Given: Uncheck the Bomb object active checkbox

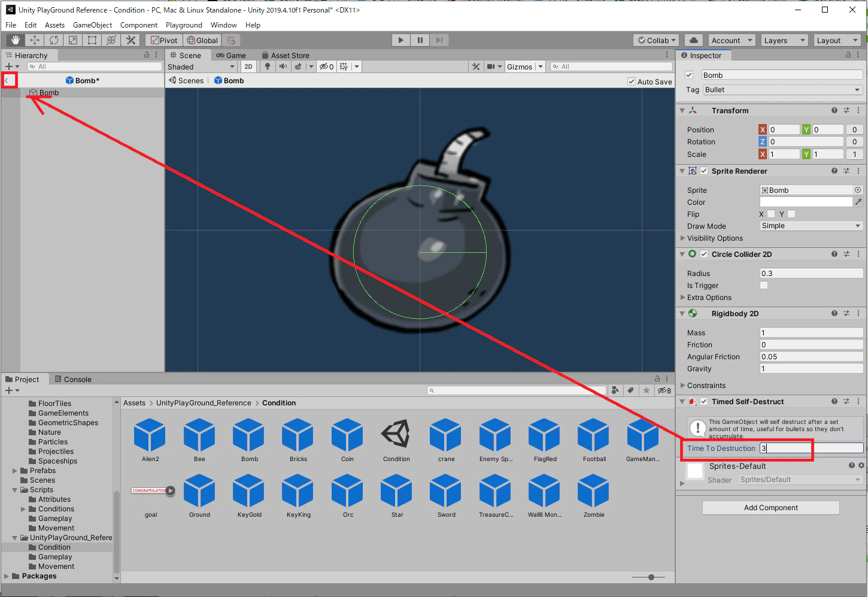Looking at the screenshot, I should pyautogui.click(x=689, y=75).
